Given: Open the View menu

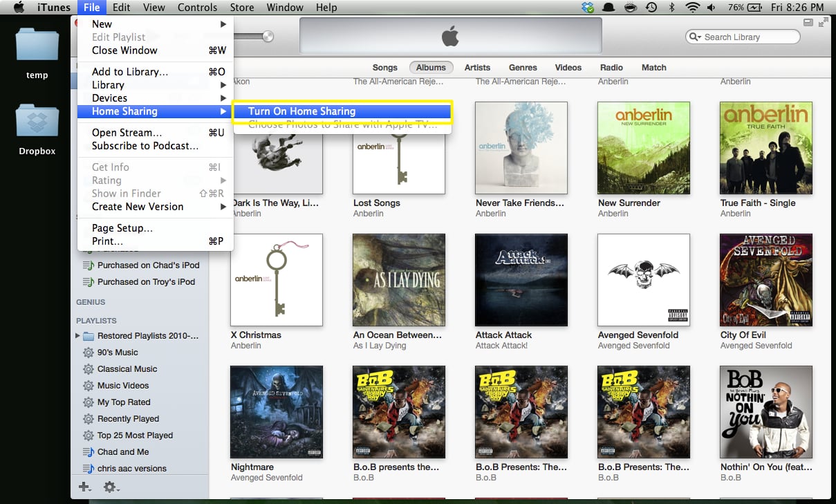Looking at the screenshot, I should 154,8.
